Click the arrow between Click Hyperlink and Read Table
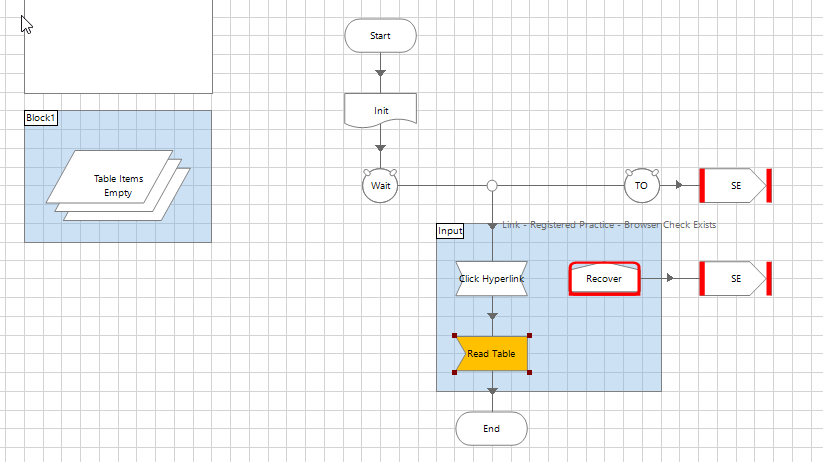Image resolution: width=823 pixels, height=462 pixels. pyautogui.click(x=492, y=316)
